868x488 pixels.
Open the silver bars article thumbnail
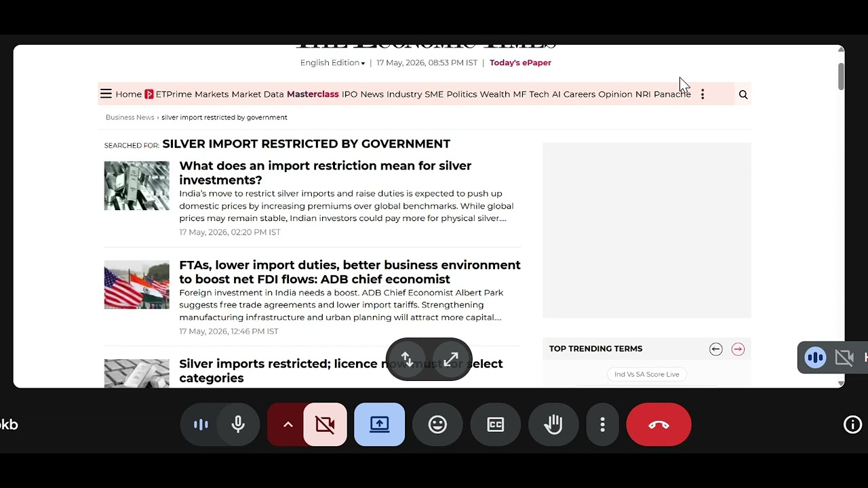136,186
